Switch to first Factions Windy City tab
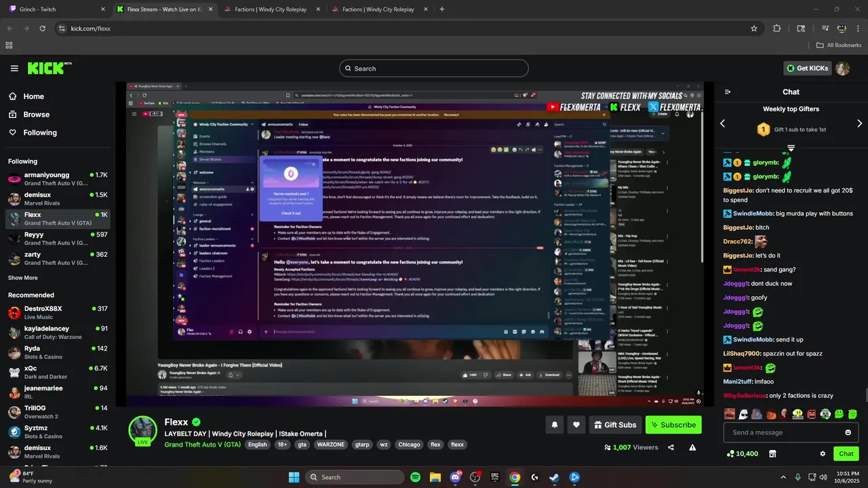 pos(271,9)
